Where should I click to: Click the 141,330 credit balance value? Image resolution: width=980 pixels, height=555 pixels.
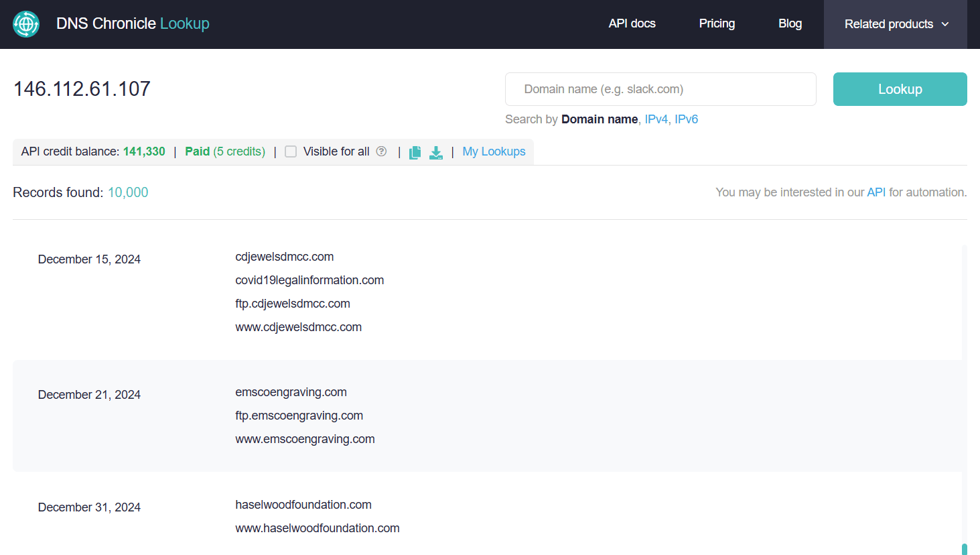click(x=144, y=151)
